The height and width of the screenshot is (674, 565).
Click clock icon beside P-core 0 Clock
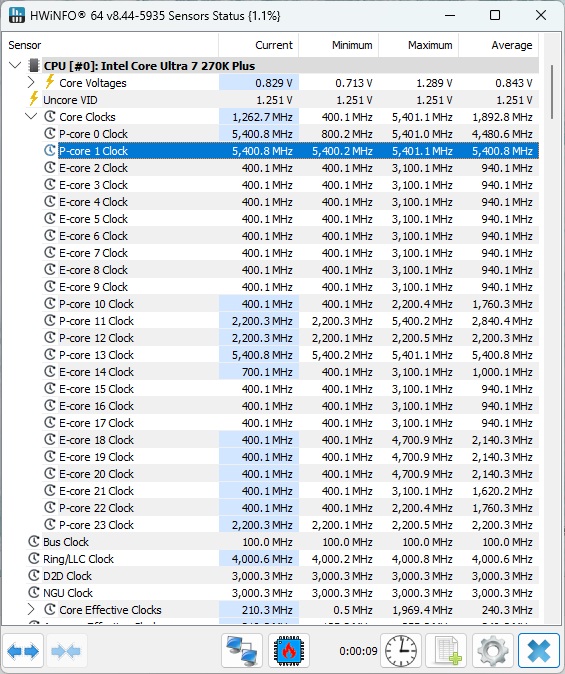[x=50, y=133]
